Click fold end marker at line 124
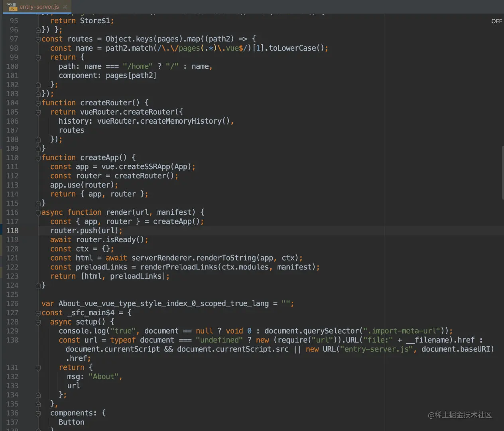Screen dimensions: 504x431 point(38,285)
